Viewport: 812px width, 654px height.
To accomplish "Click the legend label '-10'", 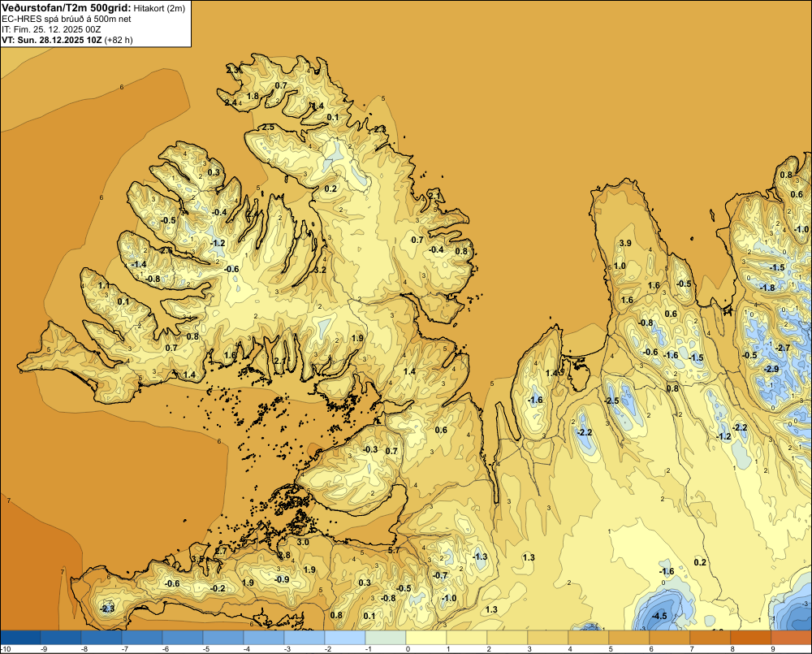I will tap(6, 649).
